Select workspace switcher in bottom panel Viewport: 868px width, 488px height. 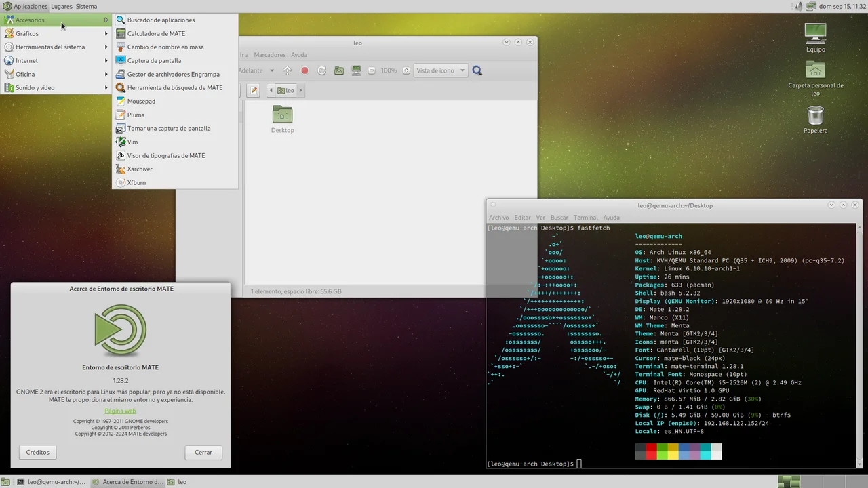click(789, 482)
